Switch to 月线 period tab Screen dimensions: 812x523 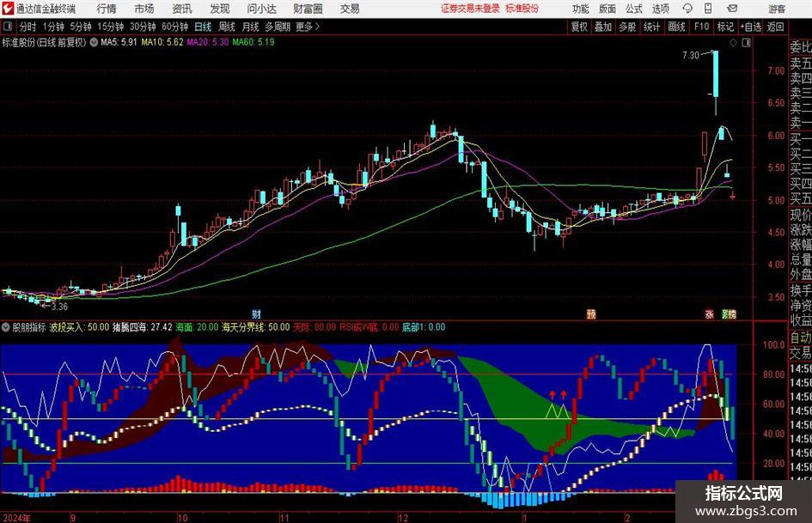250,27
